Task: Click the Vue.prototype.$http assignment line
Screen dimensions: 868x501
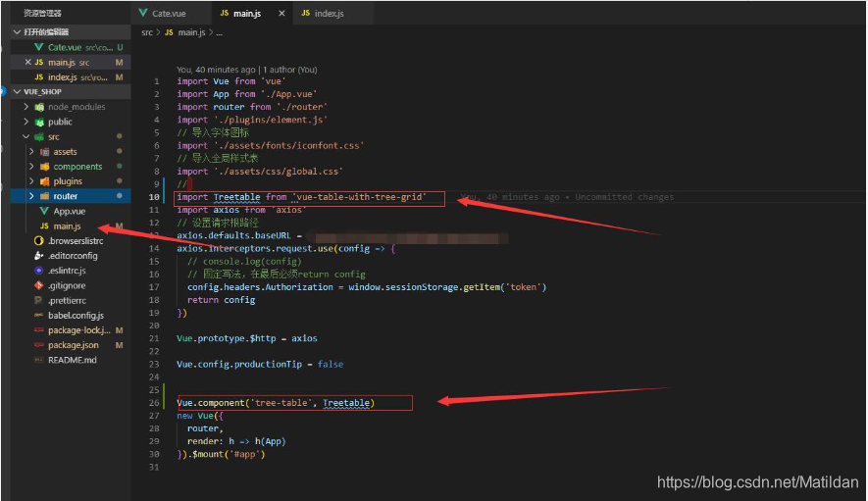Action: tap(247, 338)
